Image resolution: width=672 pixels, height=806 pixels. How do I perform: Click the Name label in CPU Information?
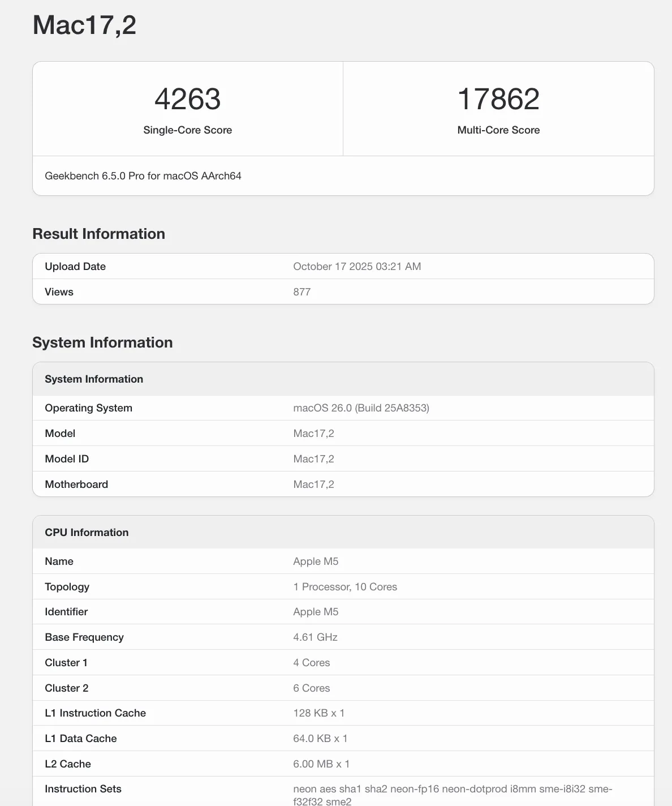tap(59, 561)
